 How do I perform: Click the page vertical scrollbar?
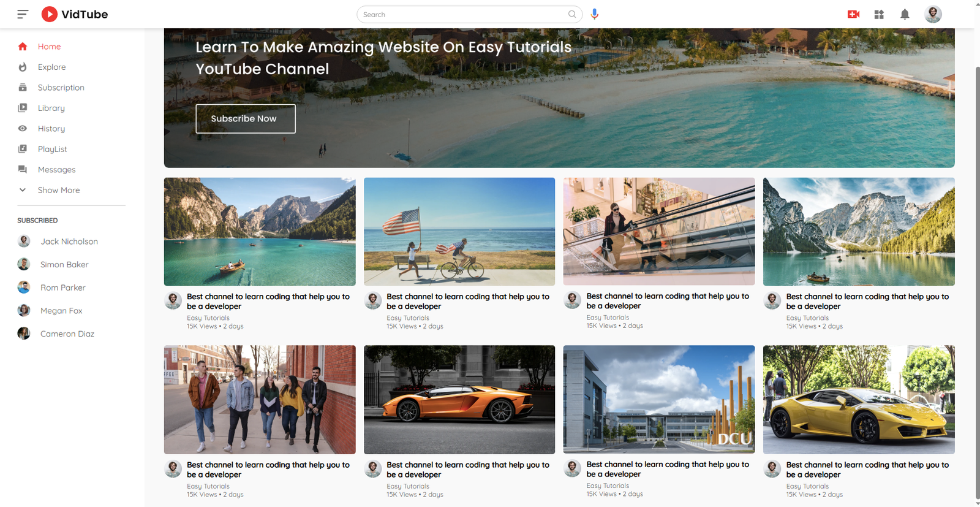click(976, 276)
